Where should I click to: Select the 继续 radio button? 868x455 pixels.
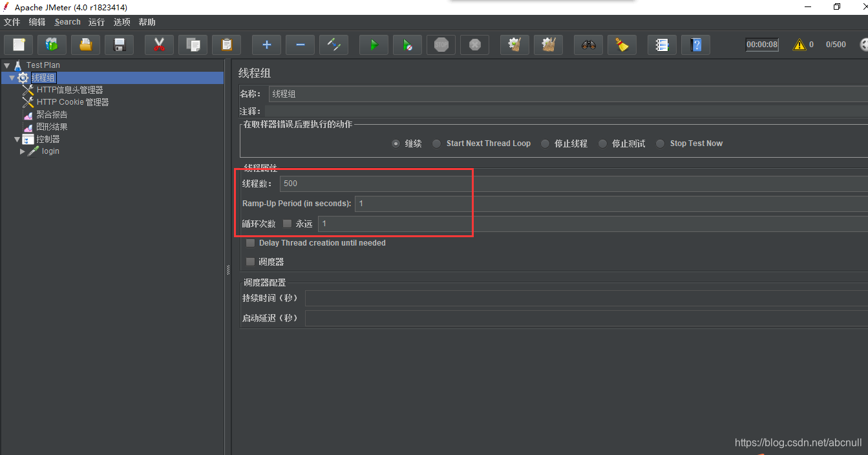[x=396, y=143]
